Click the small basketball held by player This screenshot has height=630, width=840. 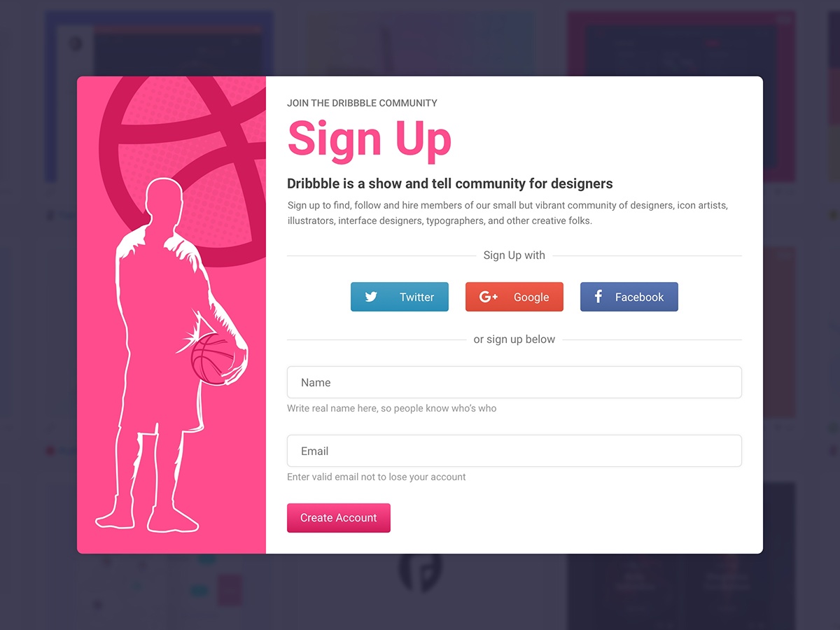point(213,359)
